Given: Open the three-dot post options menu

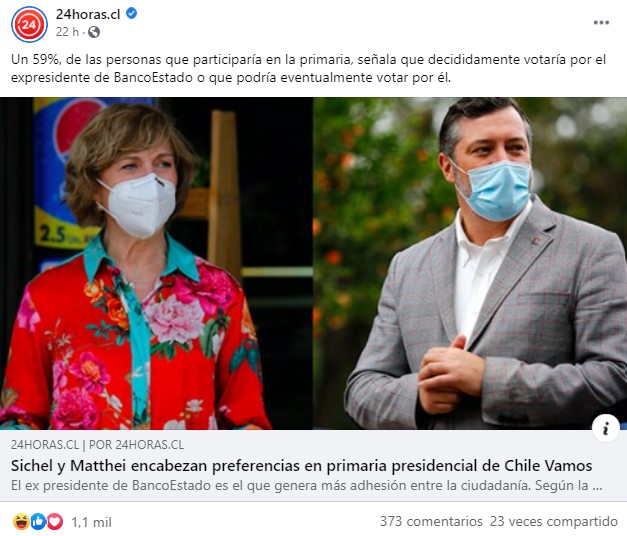Looking at the screenshot, I should point(601,23).
